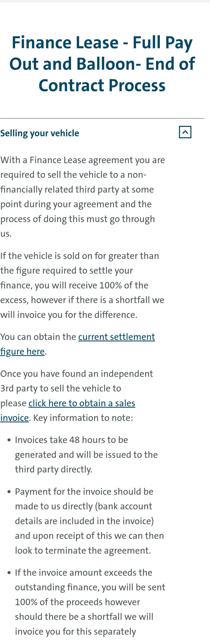Click the divider line above 'Selling your vehicle'
Viewport: 210px width, 644px height.
click(102, 118)
